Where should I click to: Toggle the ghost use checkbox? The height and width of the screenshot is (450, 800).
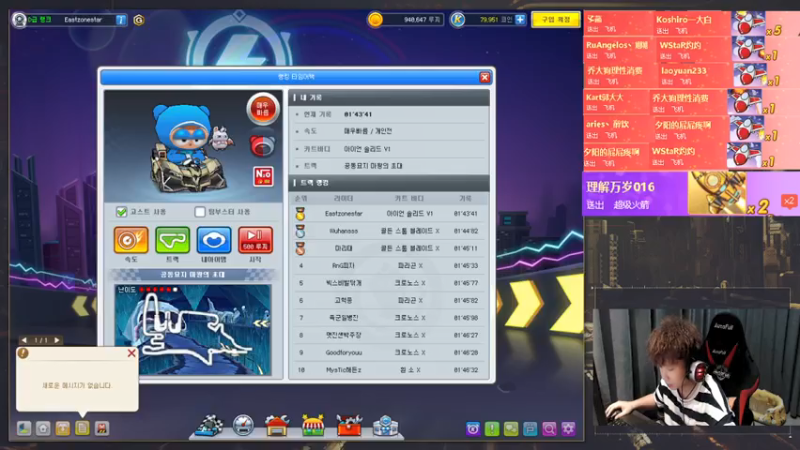[x=121, y=212]
